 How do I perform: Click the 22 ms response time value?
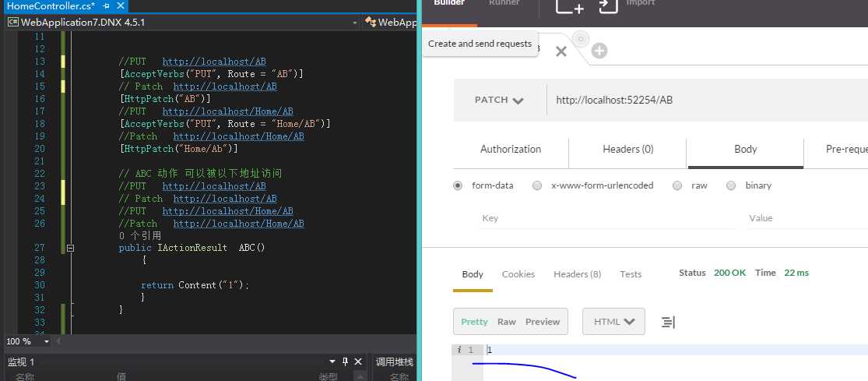point(796,273)
